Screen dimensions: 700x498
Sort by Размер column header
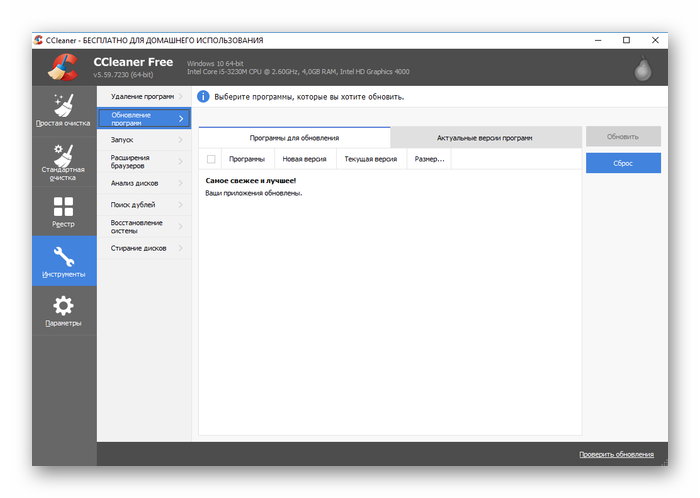click(x=429, y=159)
